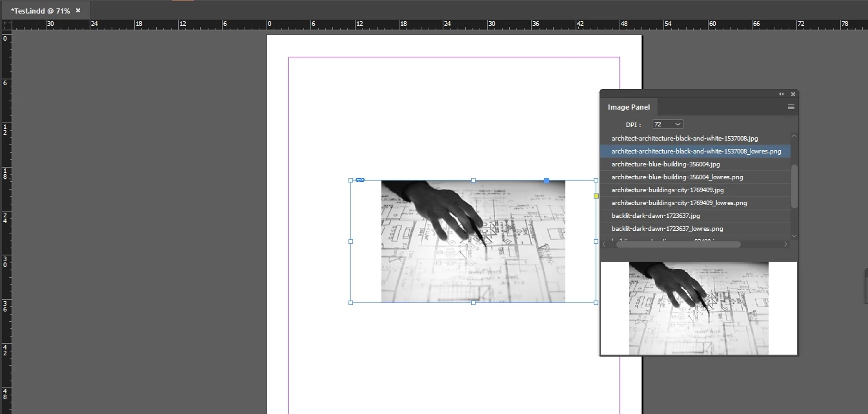Click the horizontal ruler at top
Screen dimensions: 868x414
tap(439, 25)
